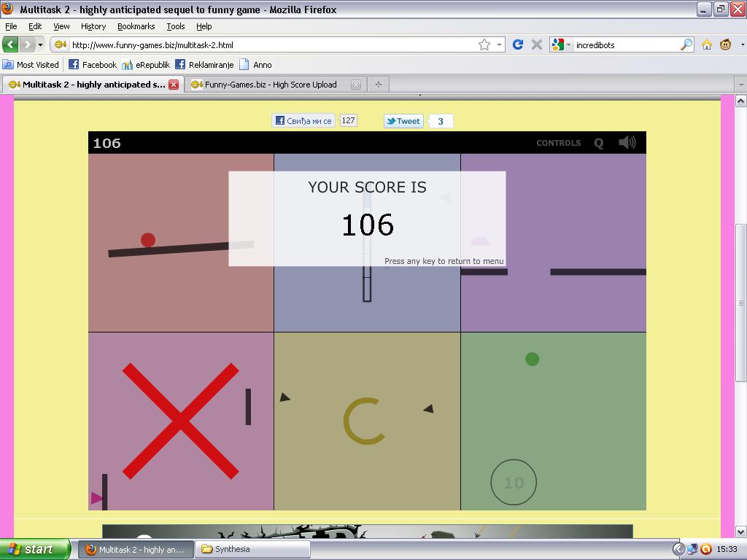Open the list all tabs dropdown
The height and width of the screenshot is (560, 747).
coord(741,85)
